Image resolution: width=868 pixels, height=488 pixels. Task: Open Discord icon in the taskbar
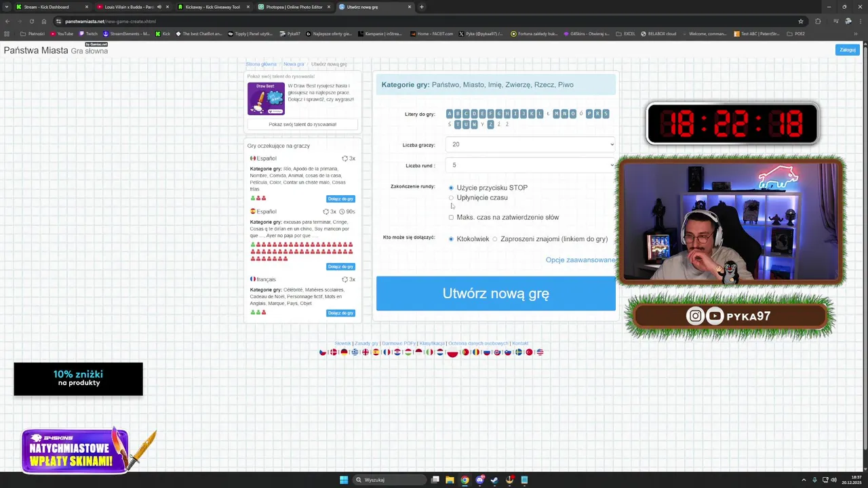pos(479,480)
